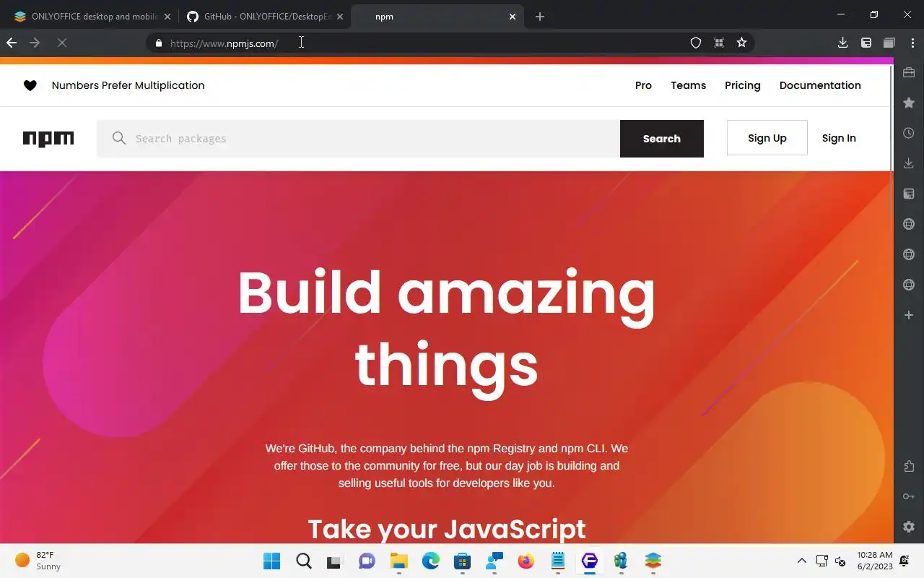924x578 pixels.
Task: Open Notepad from taskbar
Action: [558, 561]
